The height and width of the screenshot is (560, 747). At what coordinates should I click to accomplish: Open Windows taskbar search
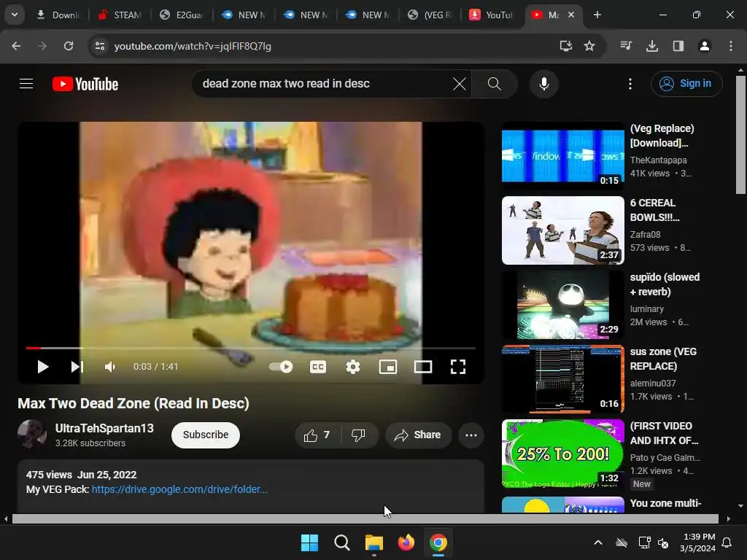click(341, 542)
